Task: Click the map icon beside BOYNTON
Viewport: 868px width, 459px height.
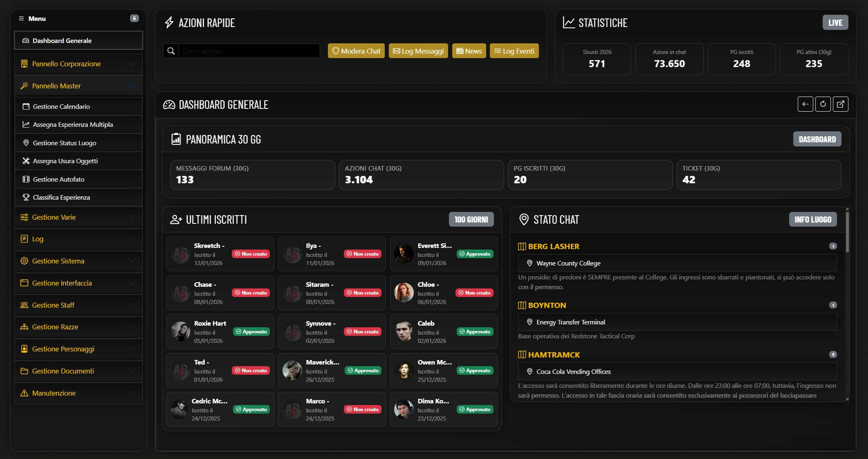Action: pyautogui.click(x=522, y=305)
